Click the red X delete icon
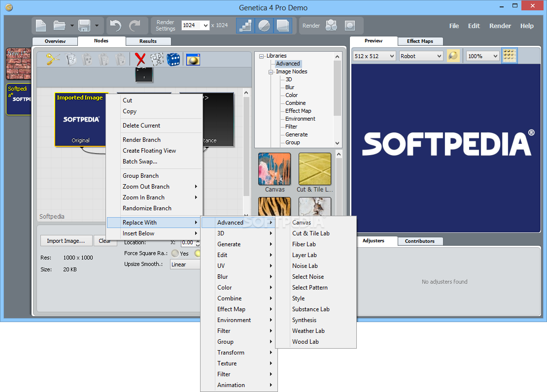 tap(140, 59)
